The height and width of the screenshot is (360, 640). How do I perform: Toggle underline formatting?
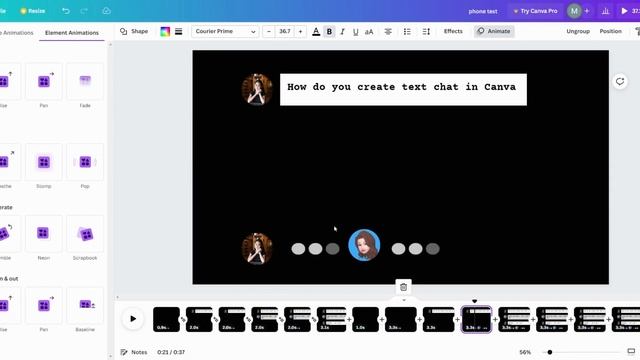pyautogui.click(x=356, y=32)
